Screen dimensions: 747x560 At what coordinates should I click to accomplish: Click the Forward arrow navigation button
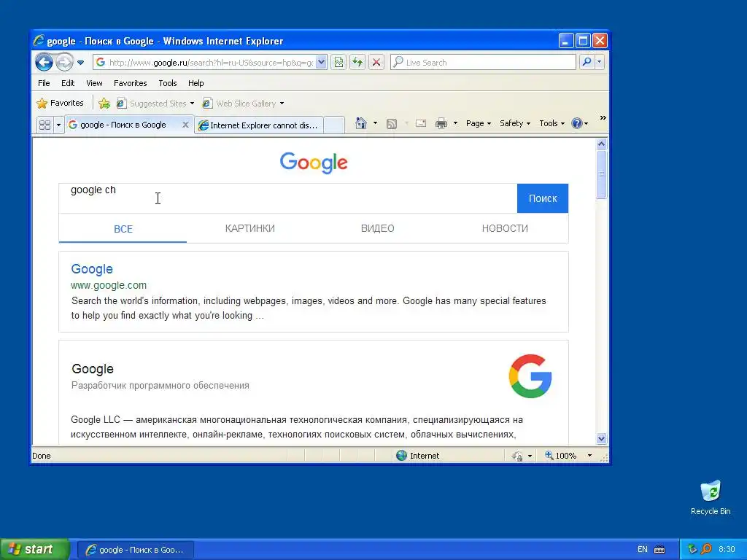(x=64, y=62)
